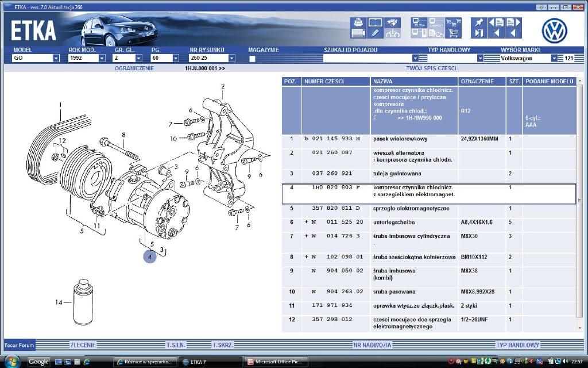This screenshot has width=588, height=368.
Task: Open Internet Explorer quick launch icon
Action: coord(87,362)
